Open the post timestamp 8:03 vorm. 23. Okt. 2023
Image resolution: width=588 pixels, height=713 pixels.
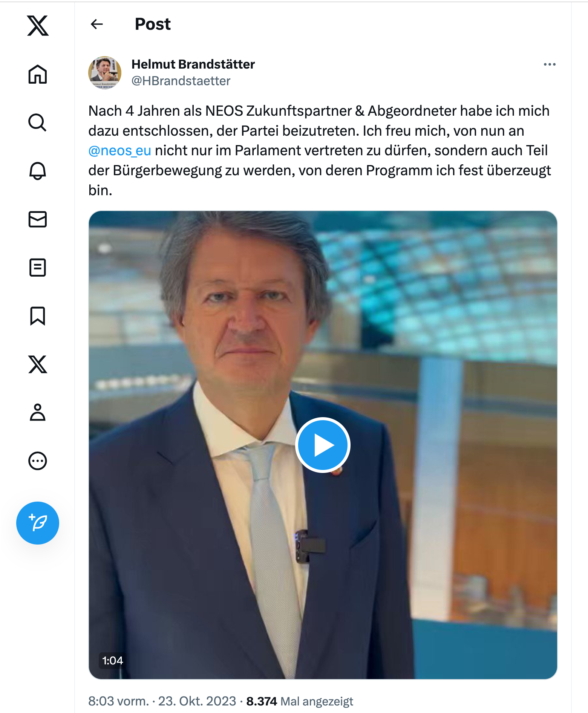[x=162, y=701]
